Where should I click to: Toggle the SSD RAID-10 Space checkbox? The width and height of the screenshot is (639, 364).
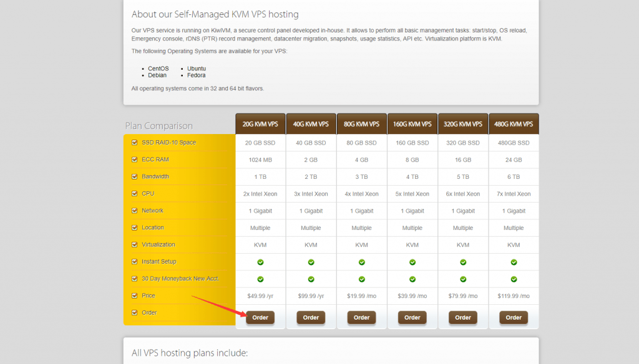point(134,143)
